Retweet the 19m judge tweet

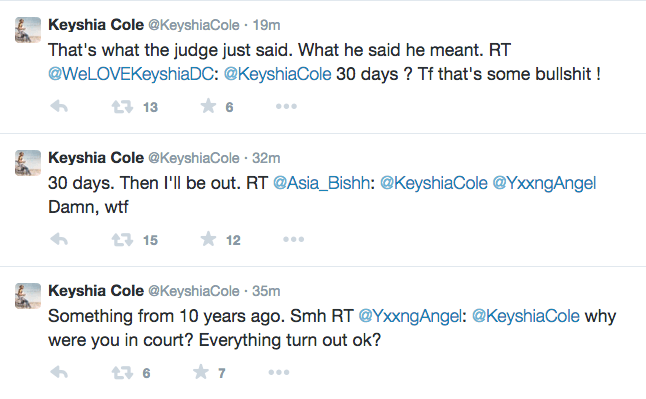coord(122,107)
